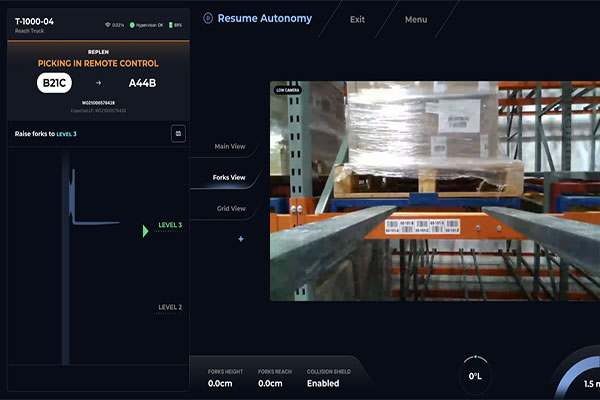
Task: Select the LEVEL 3 label on mast diagram
Action: 170,225
